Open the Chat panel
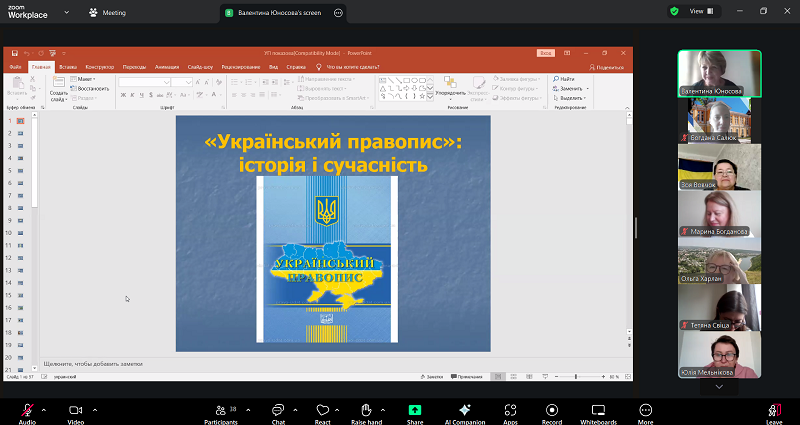 click(279, 410)
